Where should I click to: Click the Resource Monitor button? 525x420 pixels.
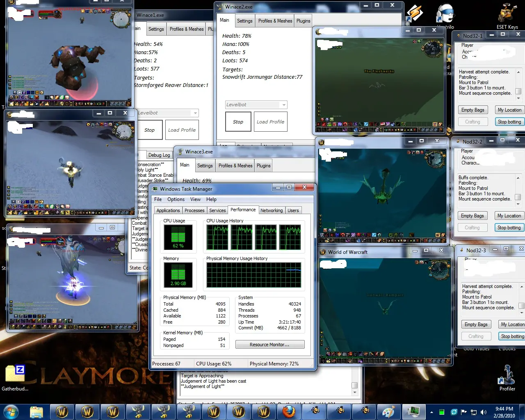pos(269,345)
